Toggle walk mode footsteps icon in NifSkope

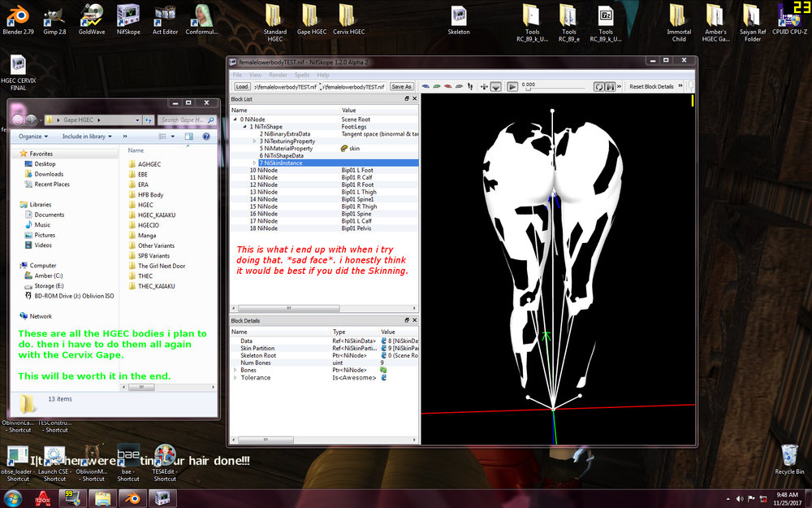[x=470, y=87]
